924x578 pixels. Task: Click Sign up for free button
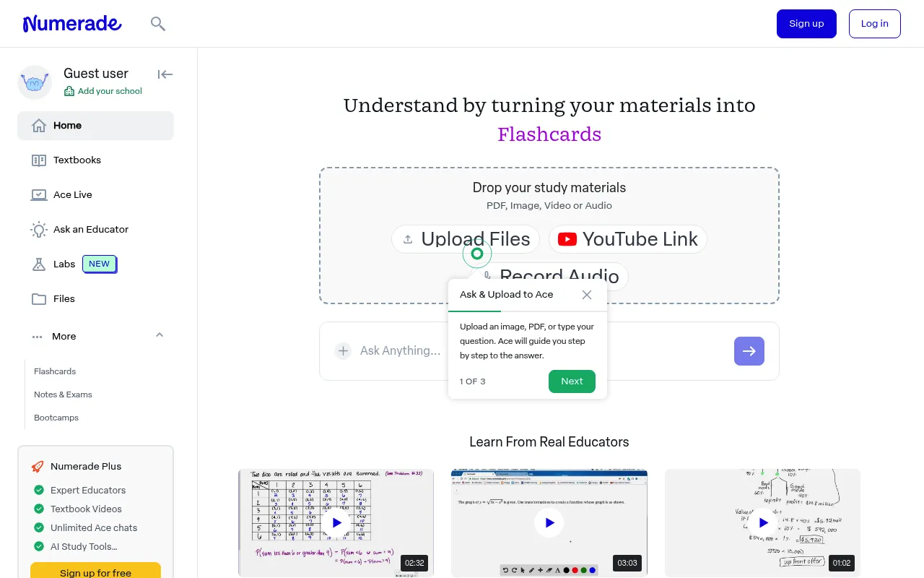coord(96,571)
